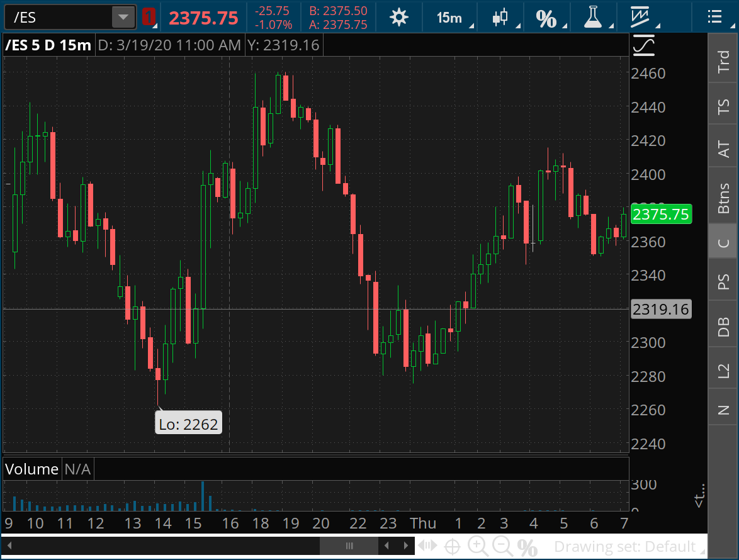Click the '/ES 5 D 15m' chart title
This screenshot has height=560, width=739.
pos(48,45)
